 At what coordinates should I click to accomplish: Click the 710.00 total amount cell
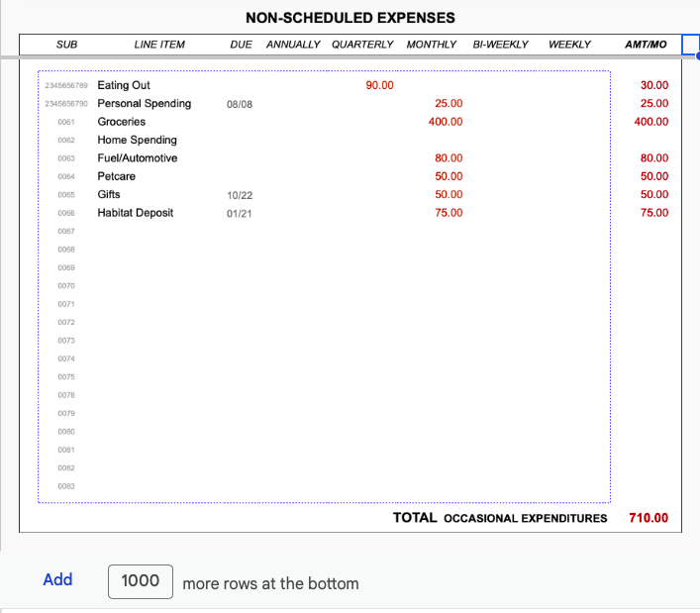click(648, 518)
